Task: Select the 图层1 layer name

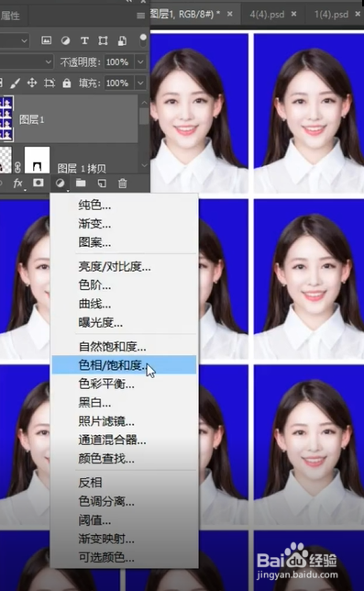Action: pos(32,120)
